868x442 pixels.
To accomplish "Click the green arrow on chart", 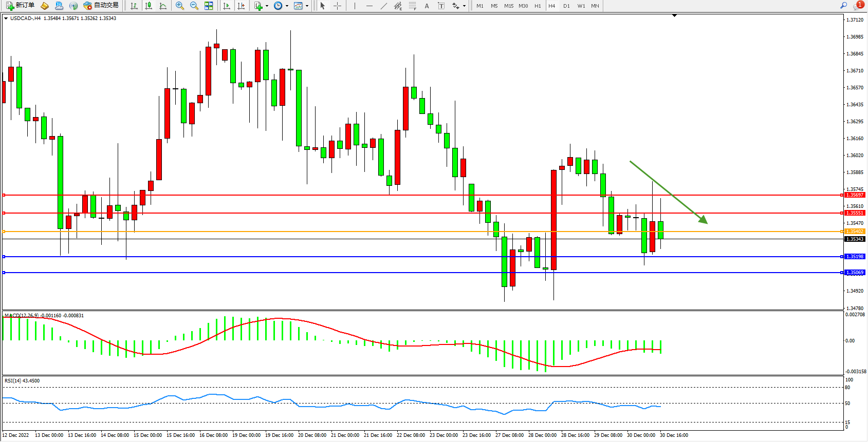I will (669, 192).
